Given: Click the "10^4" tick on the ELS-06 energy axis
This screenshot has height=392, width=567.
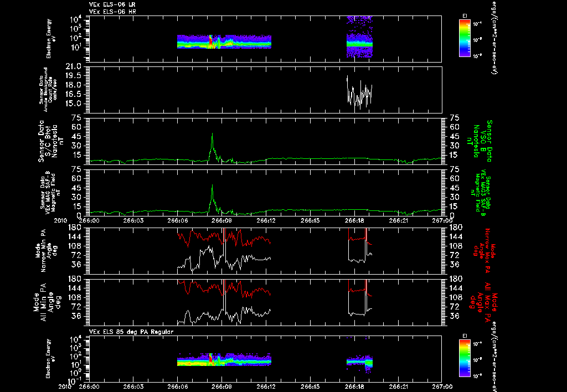Looking at the screenshot, I should tap(75, 19).
